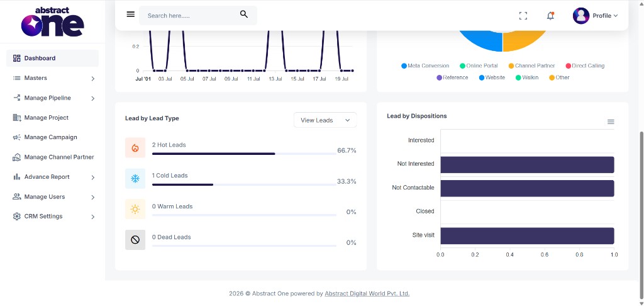Click the Masters list icon
644x306 pixels.
17,77
